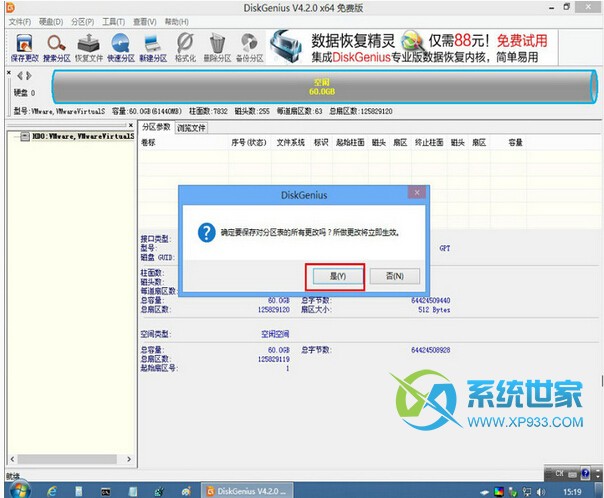
Task: Click the volume speaker tray icon
Action: coord(540,492)
